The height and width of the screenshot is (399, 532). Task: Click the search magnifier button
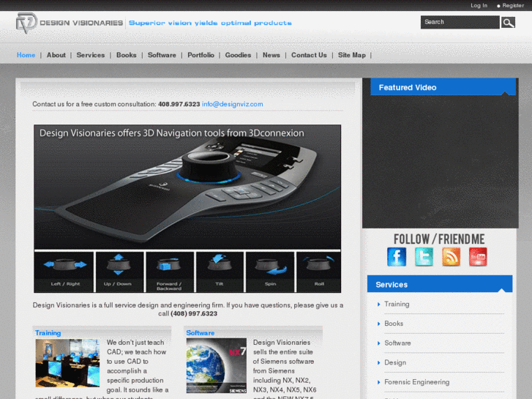(x=508, y=23)
